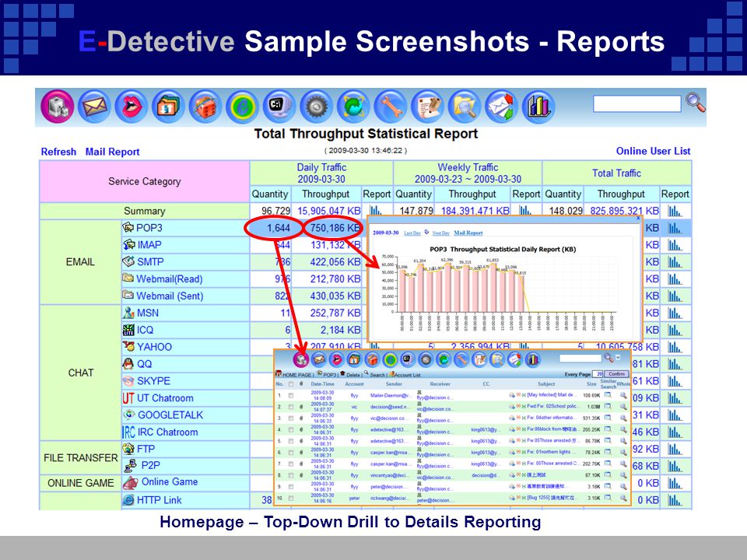This screenshot has height=560, width=747.
Task: Tick checkbox for mail row 9
Action: 291,487
